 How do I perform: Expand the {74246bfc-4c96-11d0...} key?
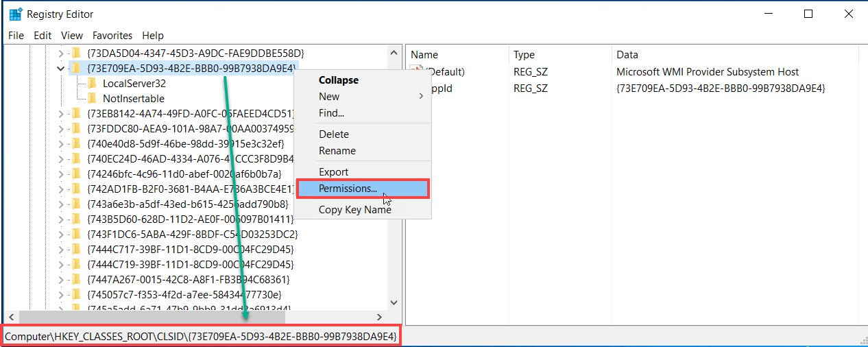click(x=61, y=173)
